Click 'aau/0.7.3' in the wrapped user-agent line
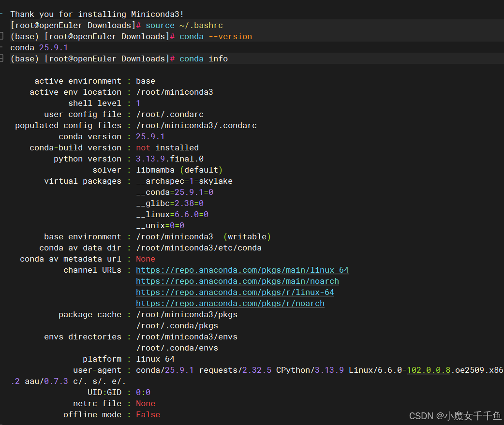 coord(46,381)
